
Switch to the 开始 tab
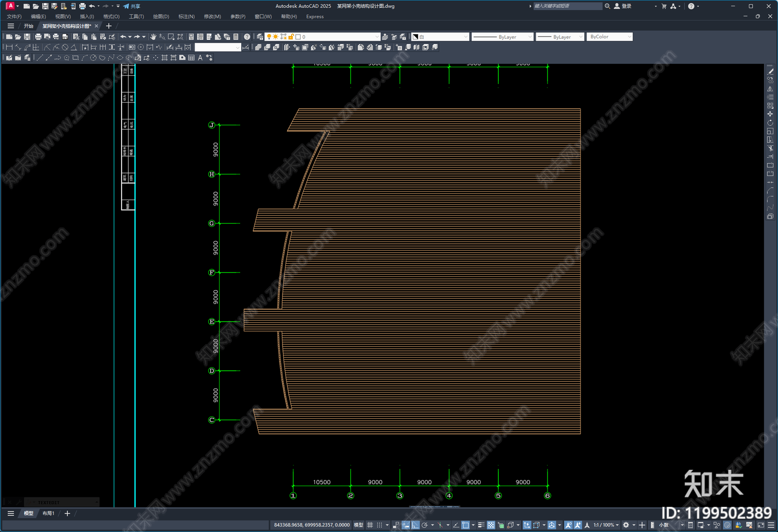click(x=29, y=26)
